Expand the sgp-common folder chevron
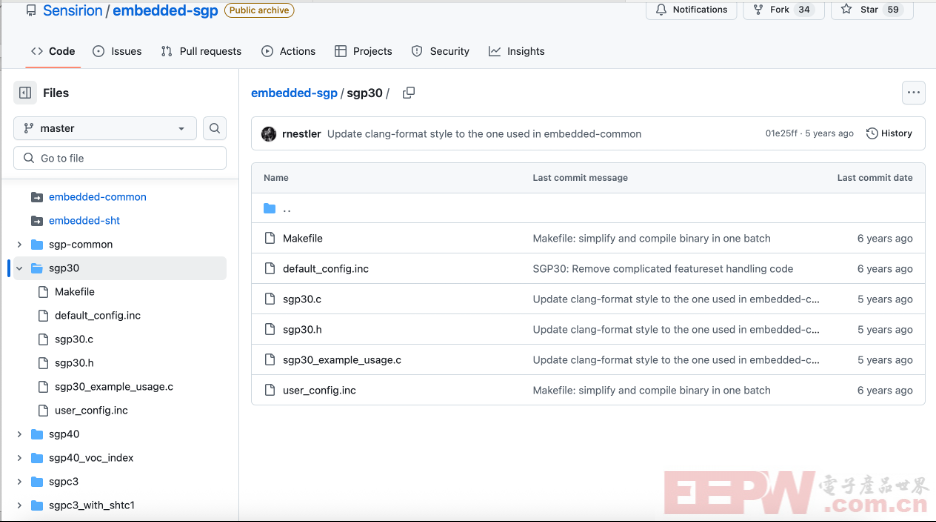Image resolution: width=936 pixels, height=522 pixels. [19, 244]
